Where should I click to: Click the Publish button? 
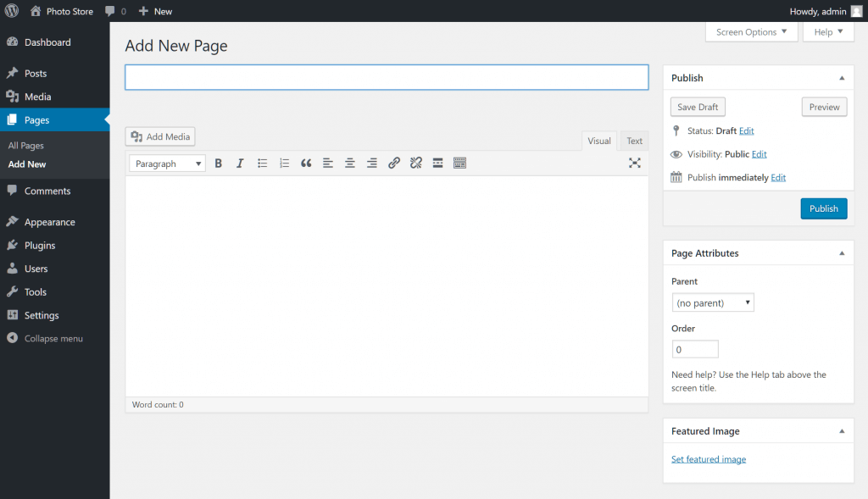[823, 208]
